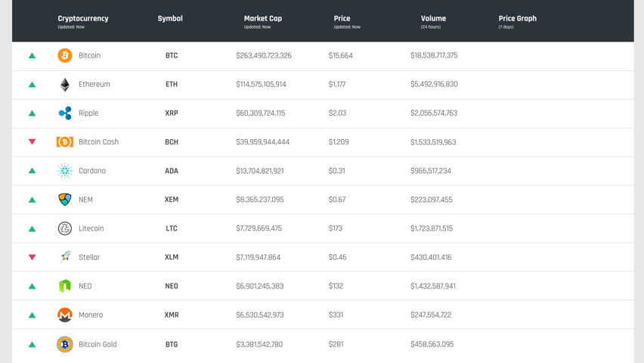Click the orange Bitcoin logo icon
The width and height of the screenshot is (644, 363).
(64, 55)
